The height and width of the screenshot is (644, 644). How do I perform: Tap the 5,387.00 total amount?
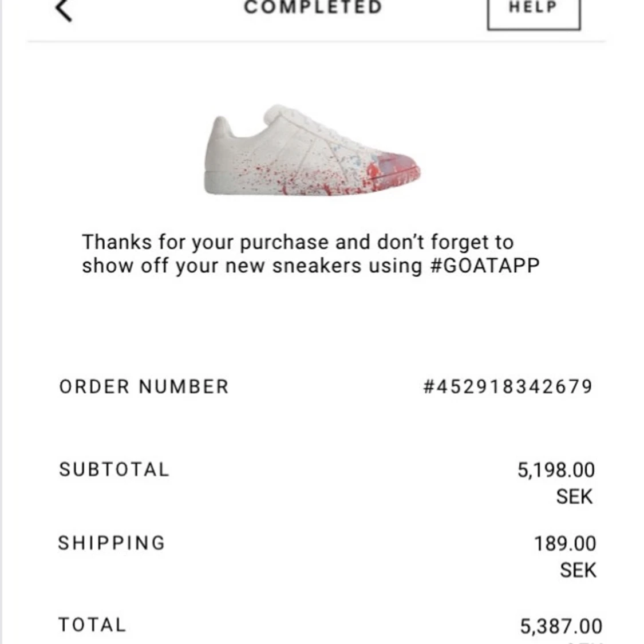coord(561,626)
